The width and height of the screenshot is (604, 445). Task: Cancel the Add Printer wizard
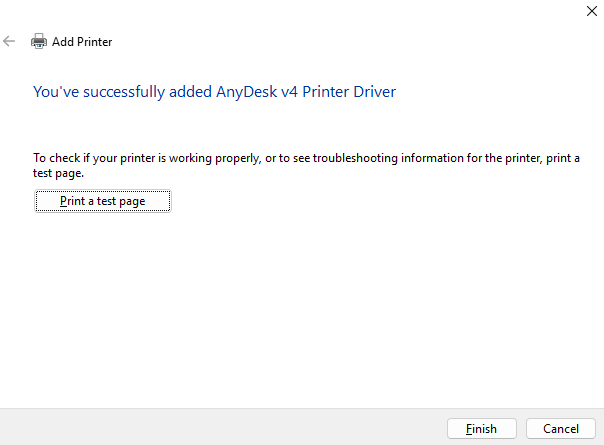[x=560, y=428]
